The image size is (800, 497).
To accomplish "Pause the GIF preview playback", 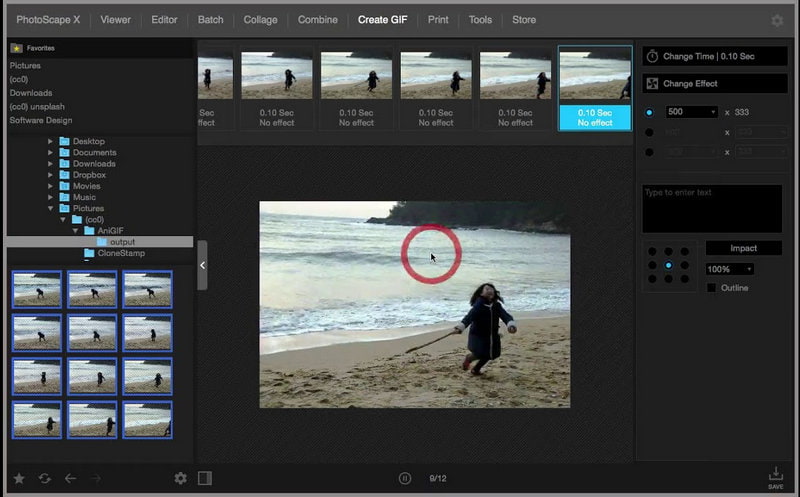I will (x=405, y=478).
